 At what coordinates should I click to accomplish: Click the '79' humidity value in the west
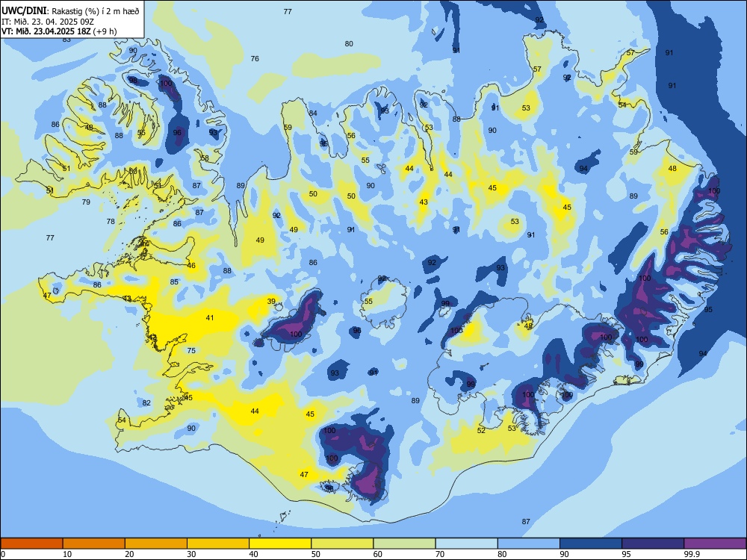pos(86,202)
